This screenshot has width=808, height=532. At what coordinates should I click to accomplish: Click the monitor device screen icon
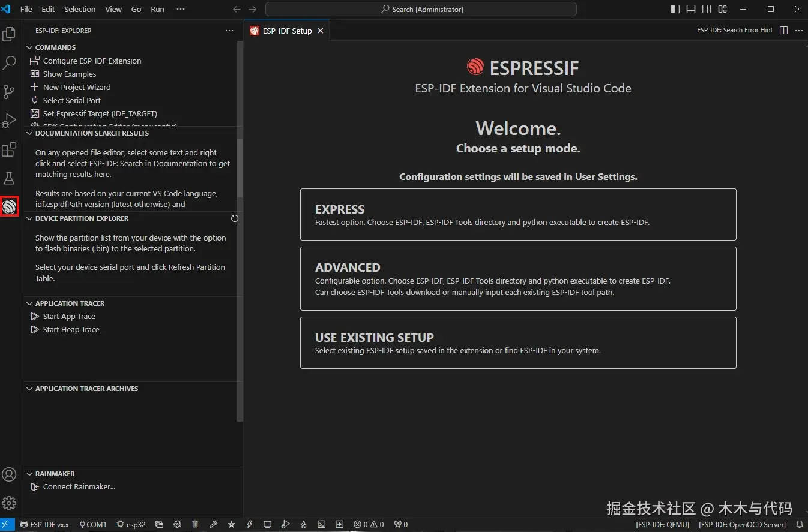coord(267,525)
